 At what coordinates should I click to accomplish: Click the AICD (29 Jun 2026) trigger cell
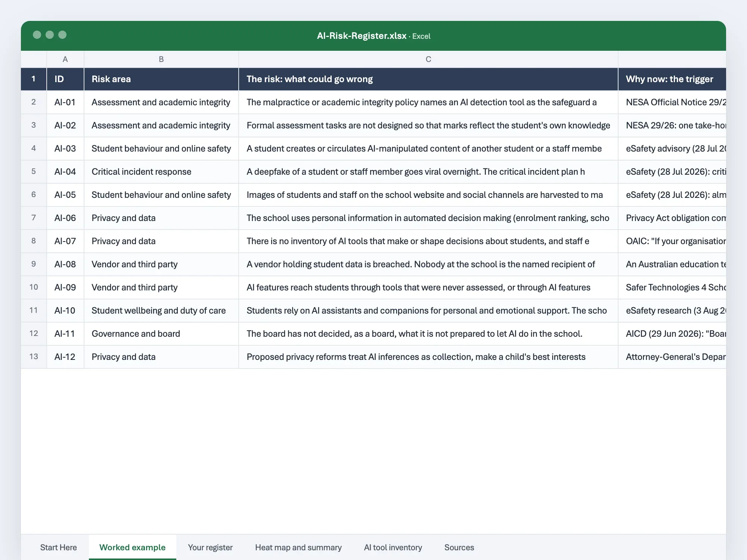point(672,334)
